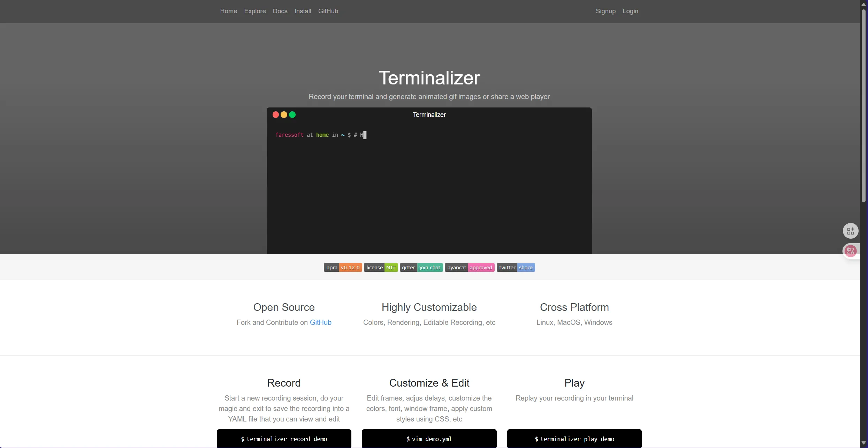The image size is (868, 448).
Task: Open GitHub in the top navigation
Action: click(x=328, y=11)
